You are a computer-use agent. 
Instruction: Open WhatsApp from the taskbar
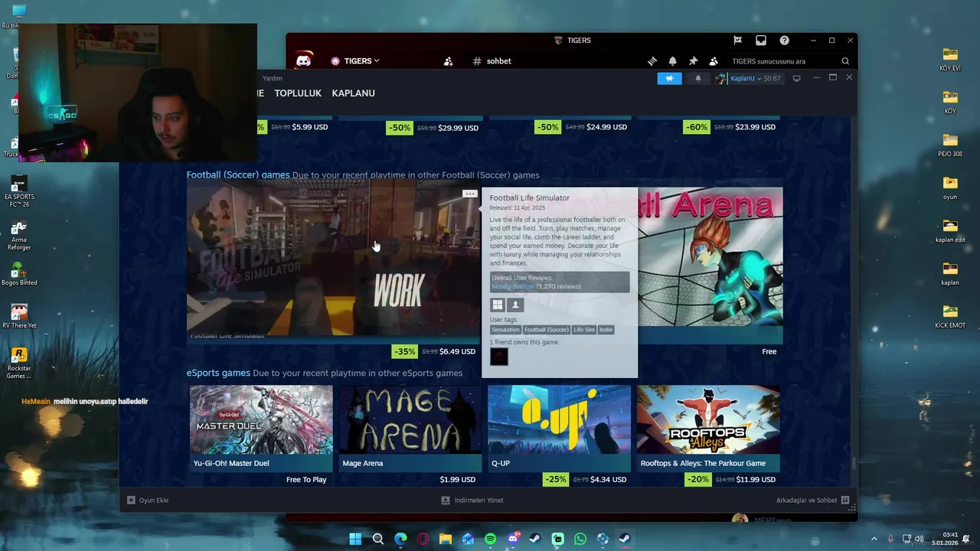click(580, 539)
